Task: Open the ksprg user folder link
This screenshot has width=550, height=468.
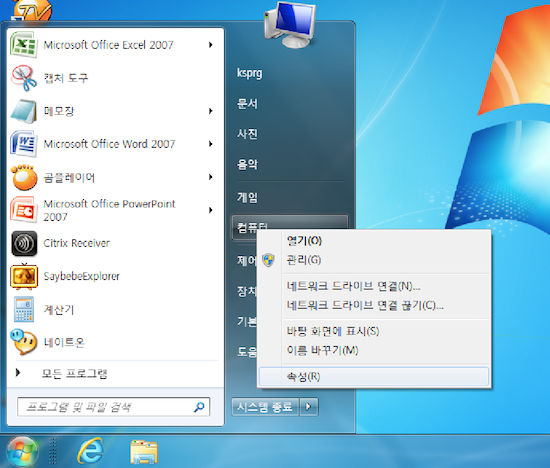Action: click(249, 73)
